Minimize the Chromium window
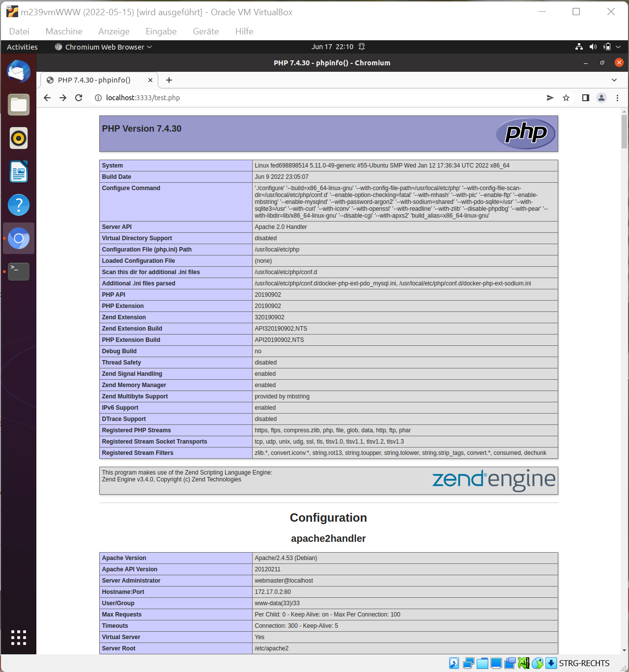The height and width of the screenshot is (672, 629). [x=586, y=63]
